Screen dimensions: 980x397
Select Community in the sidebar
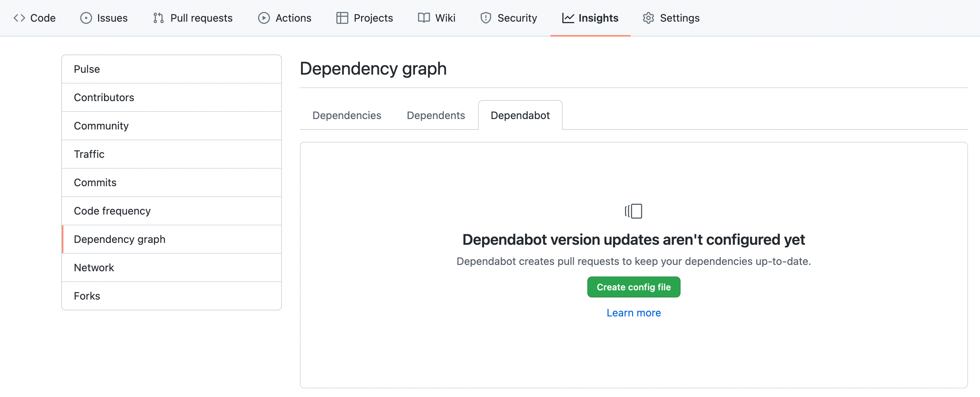[172, 126]
